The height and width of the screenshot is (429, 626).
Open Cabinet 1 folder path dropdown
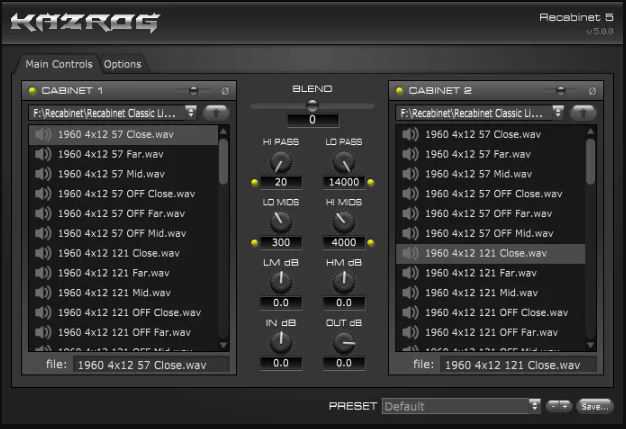191,113
